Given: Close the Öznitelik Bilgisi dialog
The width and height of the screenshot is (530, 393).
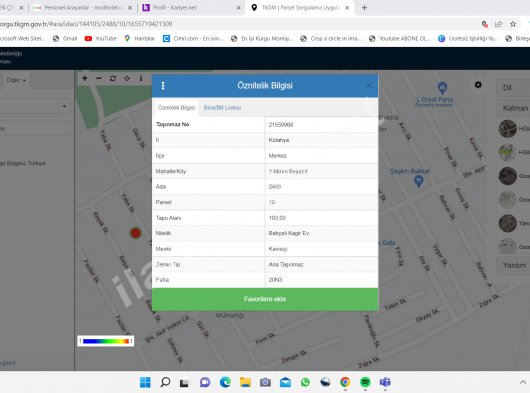Looking at the screenshot, I should [x=369, y=86].
